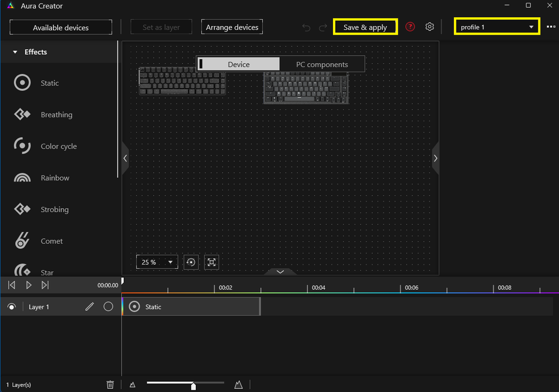Select the Color cycle effect icon
Screen dimensions: 559x392
point(22,146)
